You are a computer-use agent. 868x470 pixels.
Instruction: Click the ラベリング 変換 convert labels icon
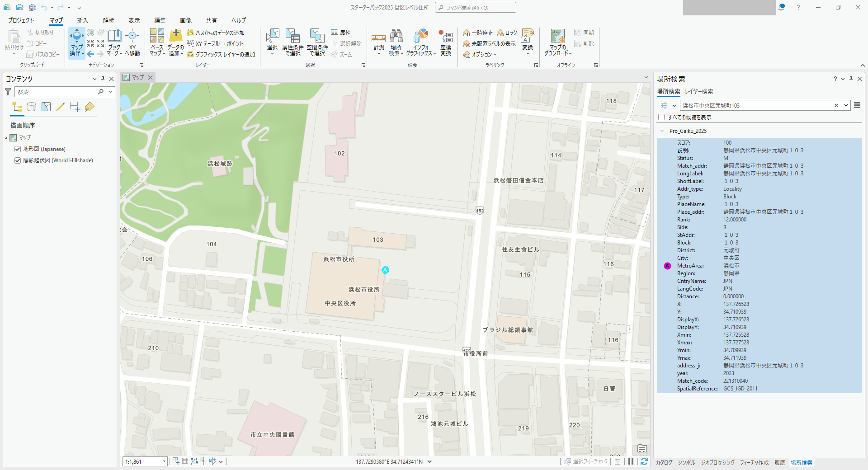pyautogui.click(x=528, y=36)
